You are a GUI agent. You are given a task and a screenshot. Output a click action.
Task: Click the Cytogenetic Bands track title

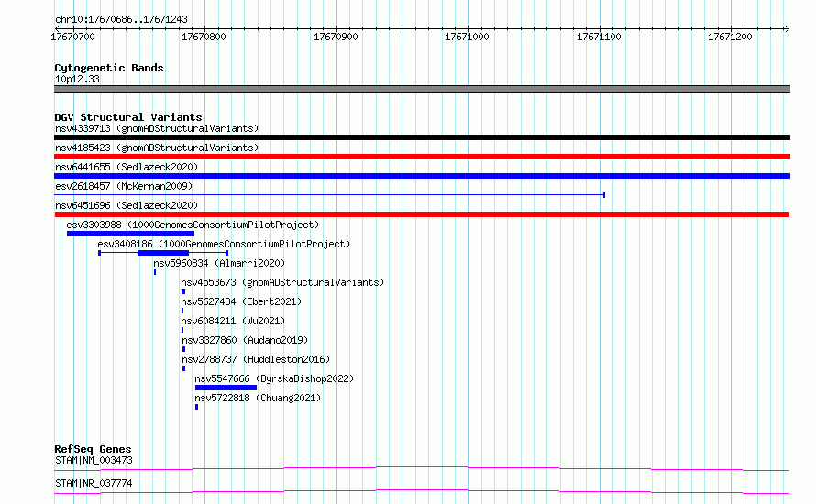click(x=109, y=68)
